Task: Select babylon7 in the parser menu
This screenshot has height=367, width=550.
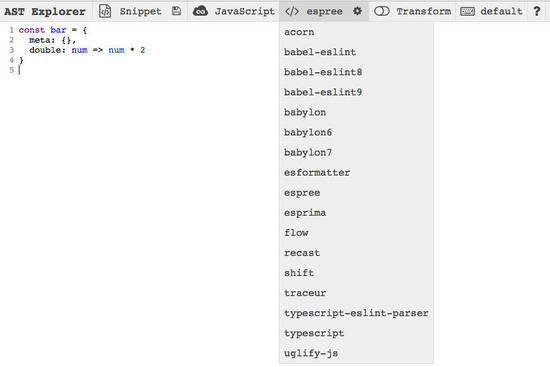Action: point(356,153)
